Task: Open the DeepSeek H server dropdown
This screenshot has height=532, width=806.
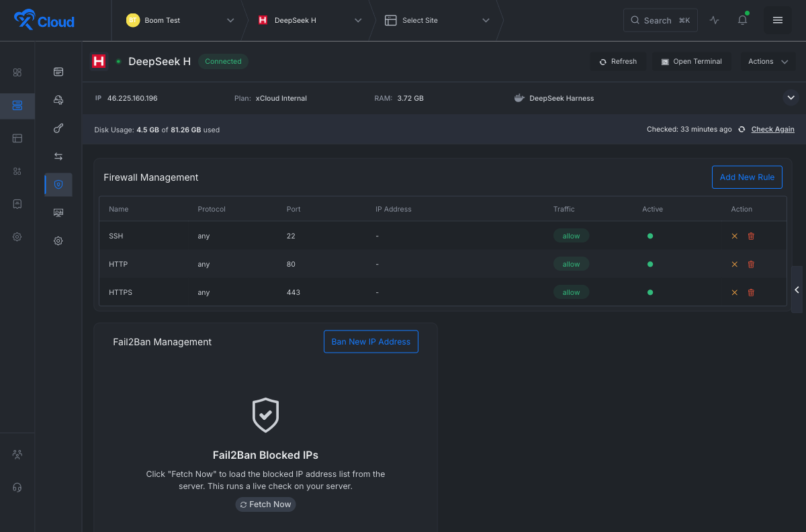Action: (310, 20)
